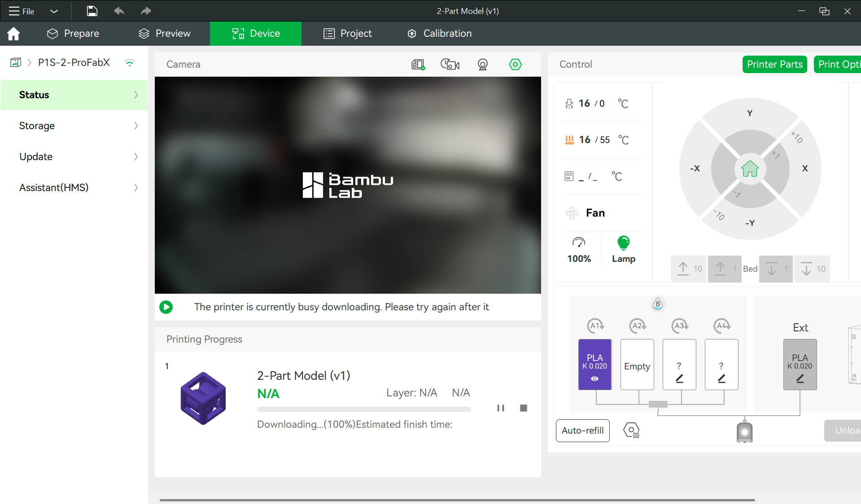Click the heated bed temperature icon

569,140
